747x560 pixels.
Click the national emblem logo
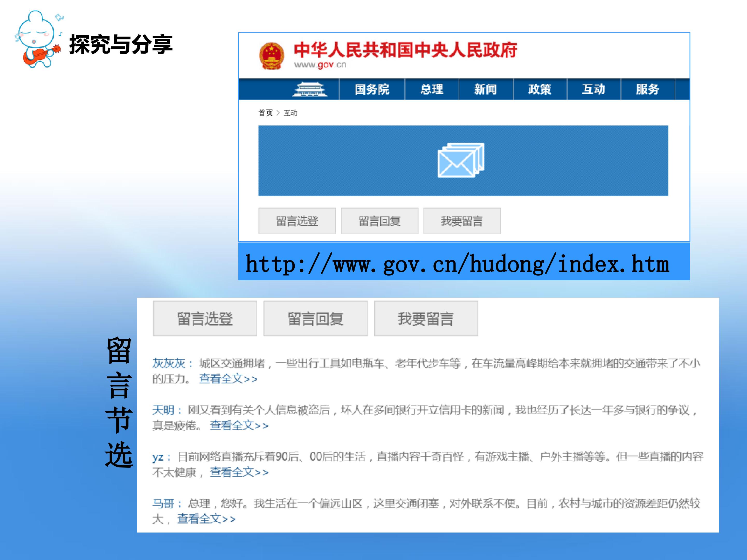click(x=271, y=56)
